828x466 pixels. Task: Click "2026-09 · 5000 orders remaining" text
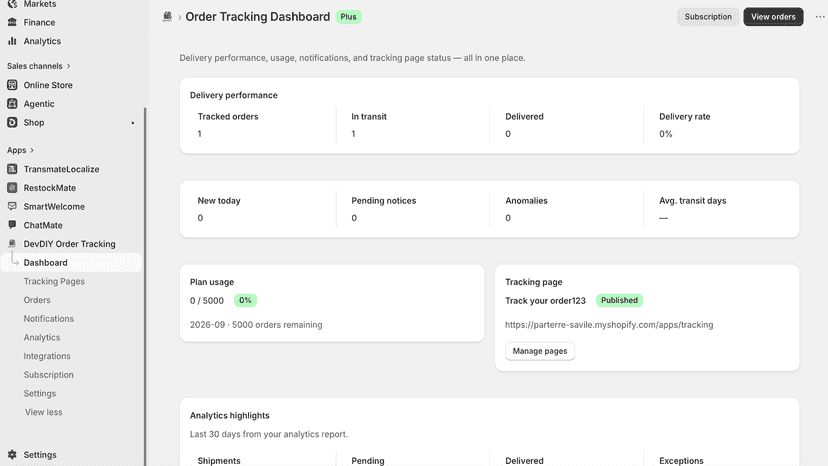[256, 324]
